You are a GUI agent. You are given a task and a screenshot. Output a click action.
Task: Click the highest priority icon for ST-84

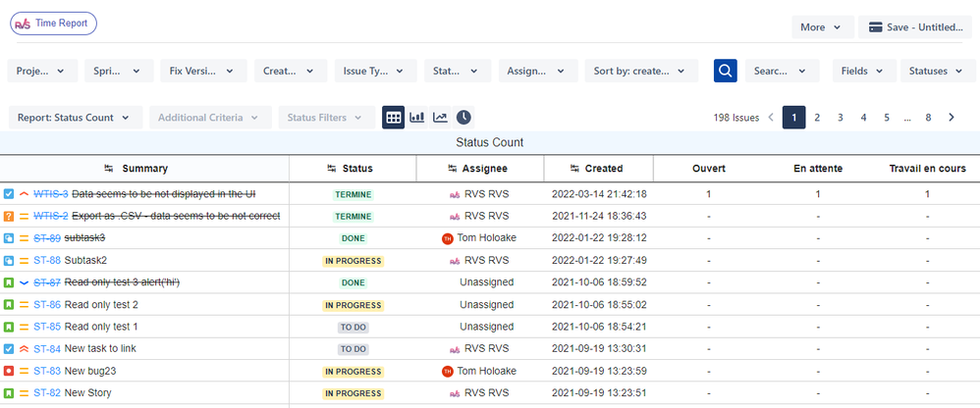pos(25,349)
